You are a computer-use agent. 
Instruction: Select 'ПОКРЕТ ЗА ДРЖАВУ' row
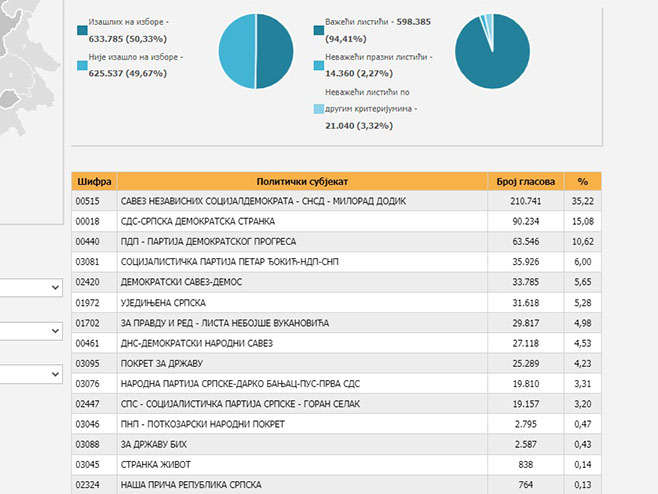pyautogui.click(x=336, y=363)
